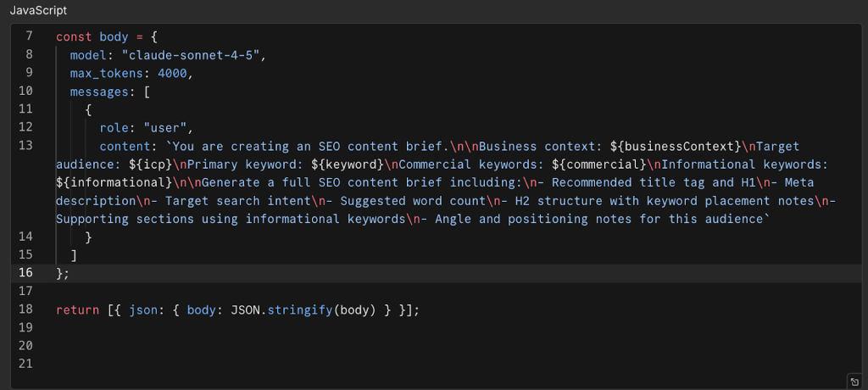Click line number 7 in the gutter
This screenshot has width=868, height=390.
click(29, 36)
